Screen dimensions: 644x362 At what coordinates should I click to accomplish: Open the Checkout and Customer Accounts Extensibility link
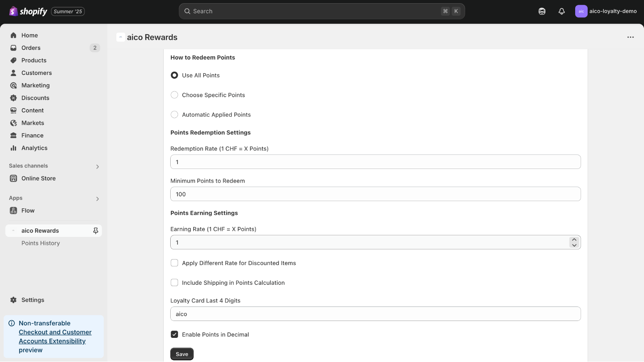[55, 337]
